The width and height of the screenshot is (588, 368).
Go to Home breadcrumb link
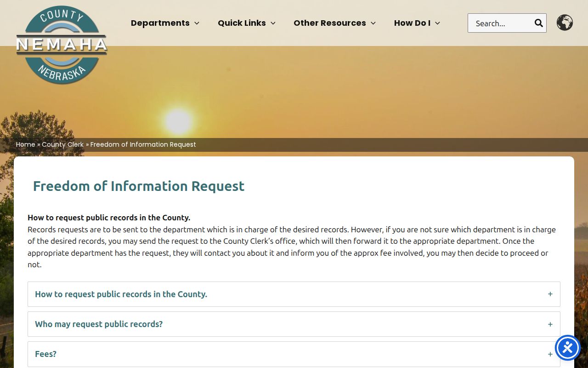(x=26, y=144)
